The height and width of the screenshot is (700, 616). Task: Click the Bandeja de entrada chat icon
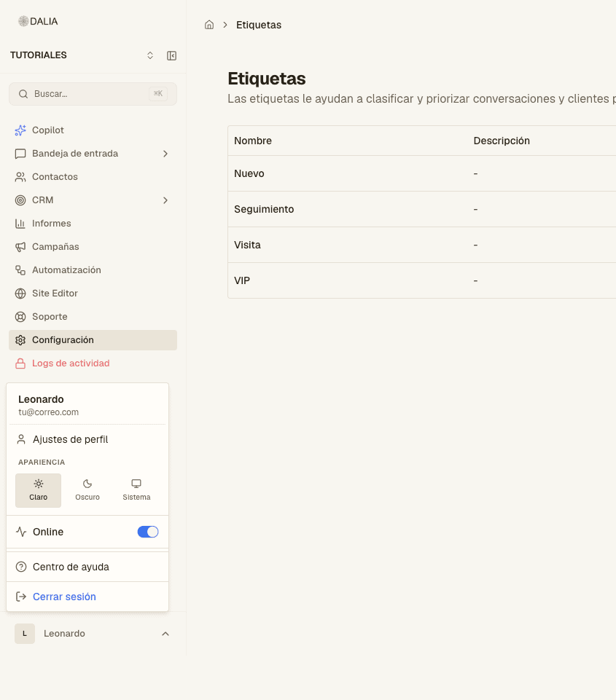20,154
